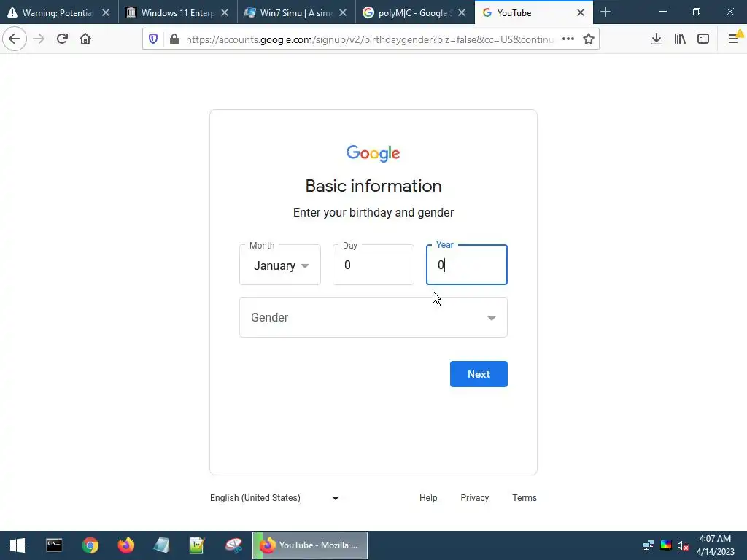The image size is (747, 560).
Task: Open the downloads panel
Action: click(x=656, y=39)
